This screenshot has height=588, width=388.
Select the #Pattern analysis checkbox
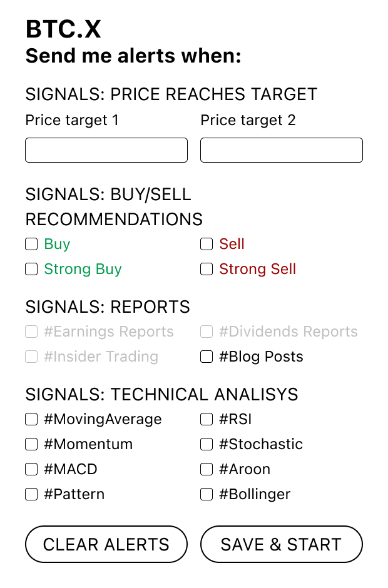[31, 494]
